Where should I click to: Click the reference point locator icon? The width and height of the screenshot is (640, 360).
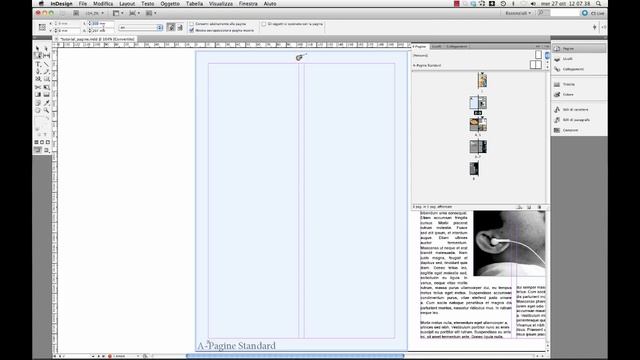(x=42, y=27)
